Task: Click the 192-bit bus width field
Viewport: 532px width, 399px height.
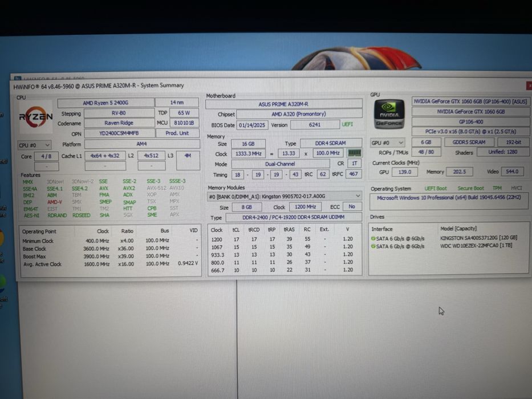Action: [x=513, y=142]
